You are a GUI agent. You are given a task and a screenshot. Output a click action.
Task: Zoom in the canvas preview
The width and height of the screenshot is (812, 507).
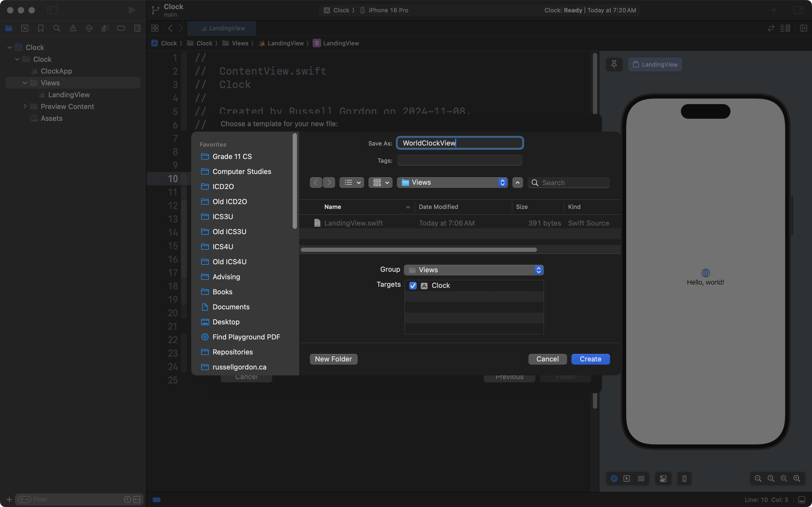click(797, 479)
